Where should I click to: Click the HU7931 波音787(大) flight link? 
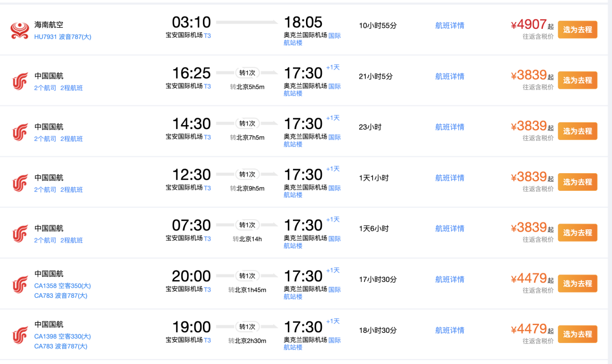click(62, 37)
